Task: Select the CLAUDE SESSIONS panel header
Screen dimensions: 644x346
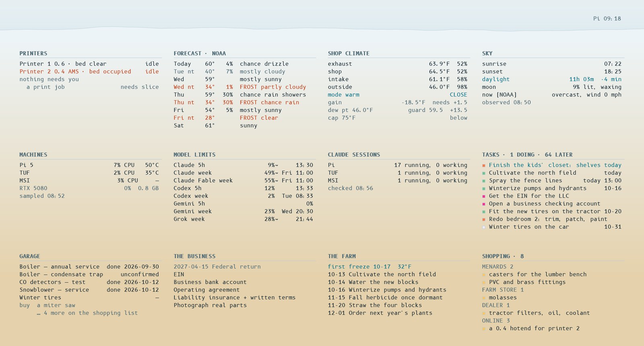Action: click(x=354, y=155)
